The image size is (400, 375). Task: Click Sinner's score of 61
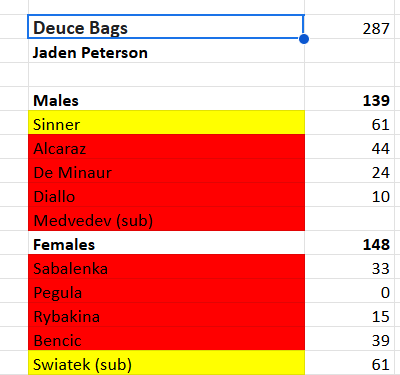[350, 123]
